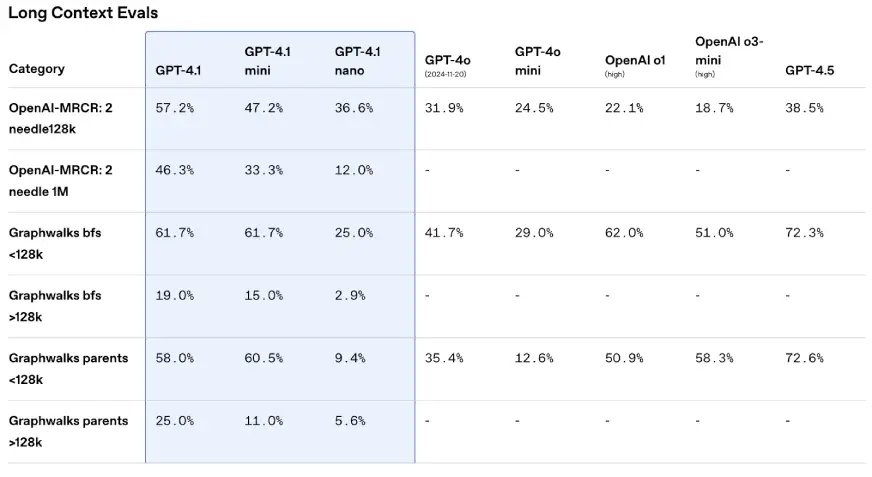872x477 pixels.
Task: Click the GPT-4.1 nano column header
Action: (357, 61)
